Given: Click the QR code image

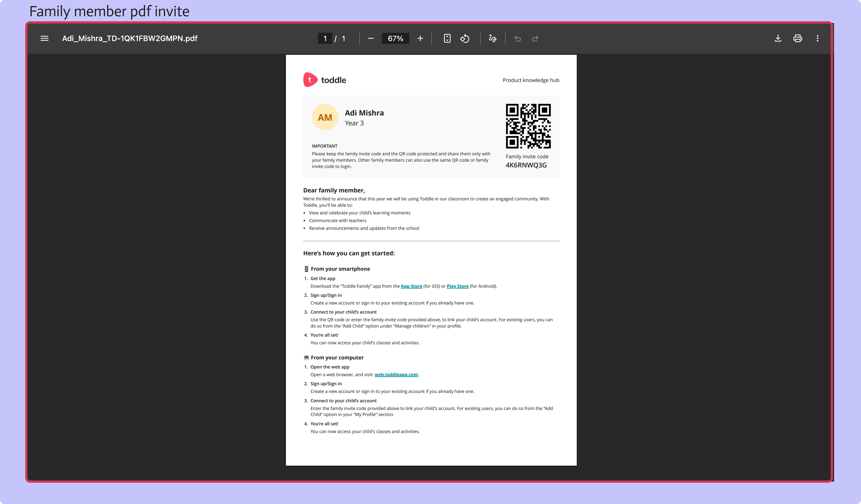Looking at the screenshot, I should click(528, 126).
